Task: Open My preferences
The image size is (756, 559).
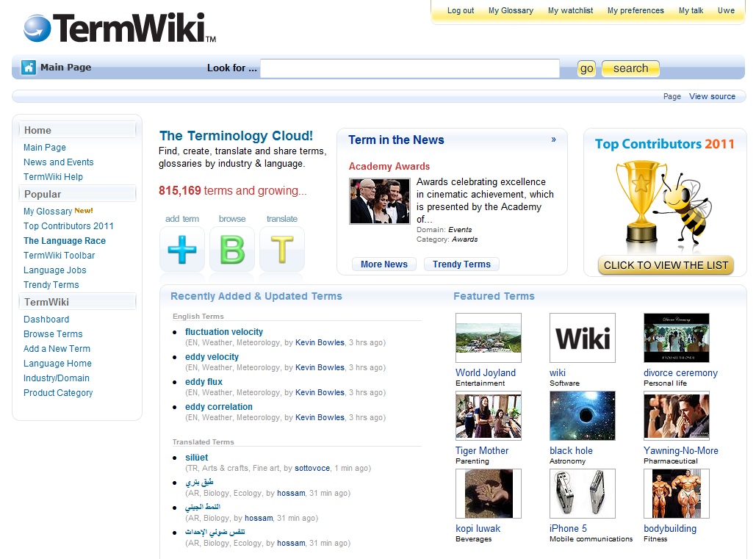Action: 636,10
